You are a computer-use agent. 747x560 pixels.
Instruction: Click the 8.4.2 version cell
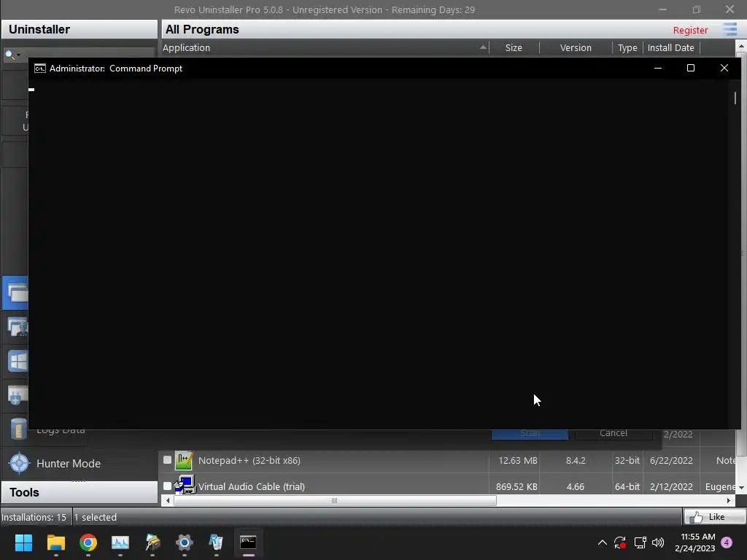click(576, 461)
